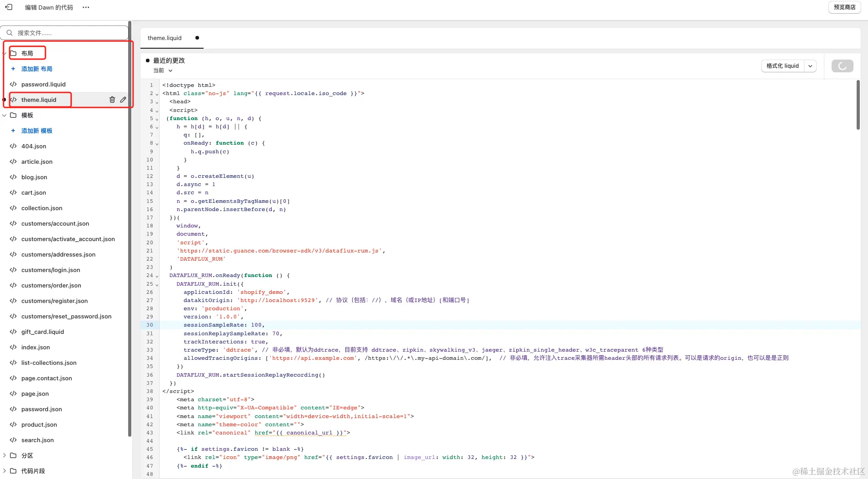Expand the 代码片段 snippets folder
The height and width of the screenshot is (479, 868).
click(x=4, y=471)
